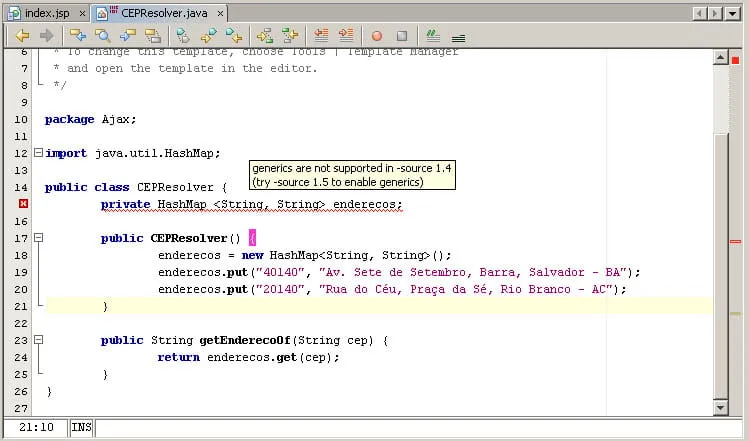Image resolution: width=749 pixels, height=441 pixels.
Task: Toggle Highlight Search in the editor toolbar
Action: click(x=153, y=35)
